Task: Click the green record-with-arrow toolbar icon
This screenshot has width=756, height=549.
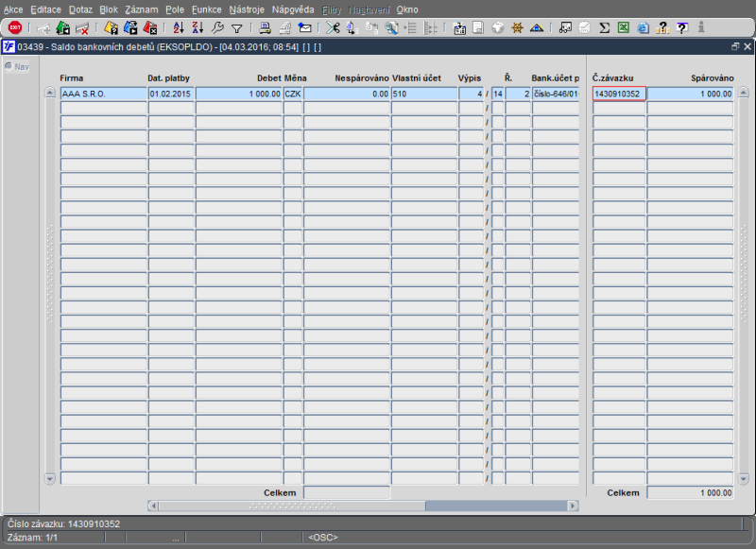Action: pos(62,28)
